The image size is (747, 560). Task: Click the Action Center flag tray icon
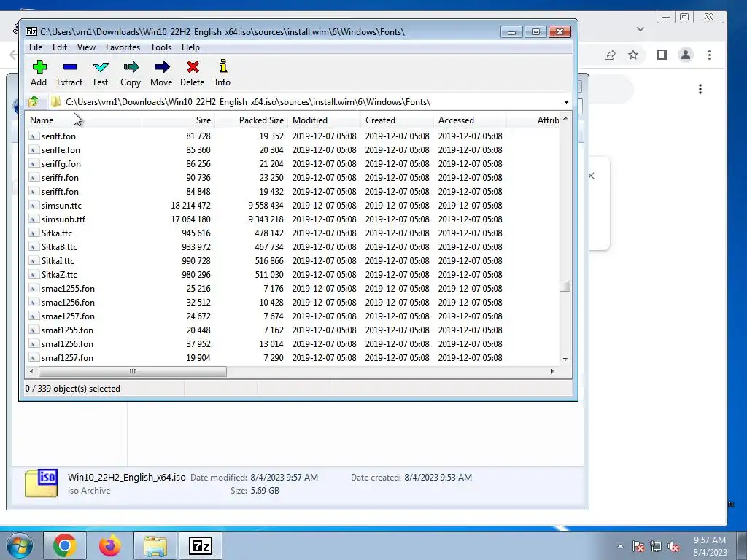(x=638, y=546)
